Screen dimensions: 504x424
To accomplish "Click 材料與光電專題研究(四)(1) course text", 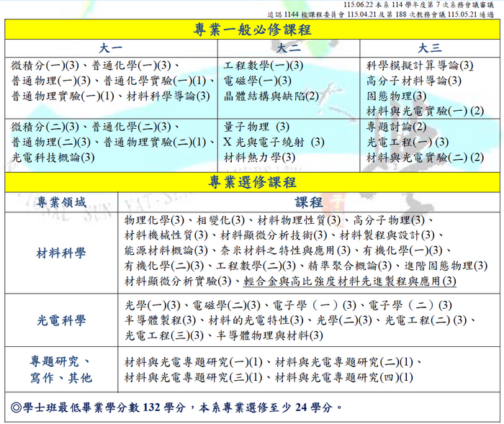I will click(x=344, y=377).
